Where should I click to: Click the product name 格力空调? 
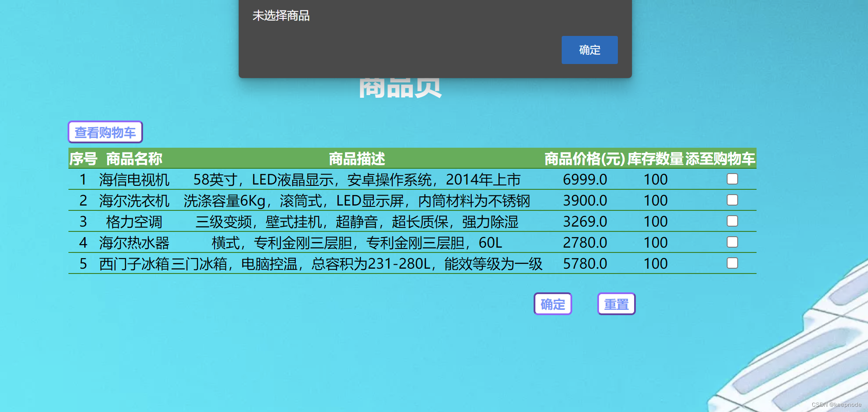(134, 222)
